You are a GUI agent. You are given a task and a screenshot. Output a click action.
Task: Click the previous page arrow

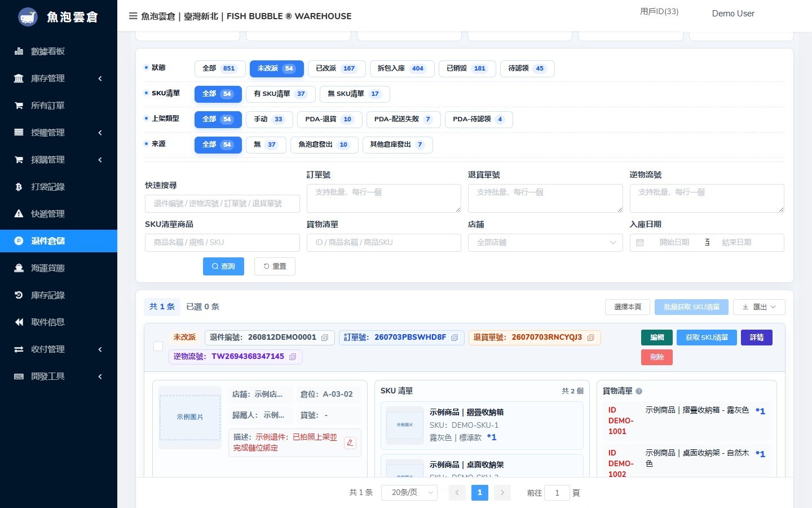pyautogui.click(x=457, y=493)
